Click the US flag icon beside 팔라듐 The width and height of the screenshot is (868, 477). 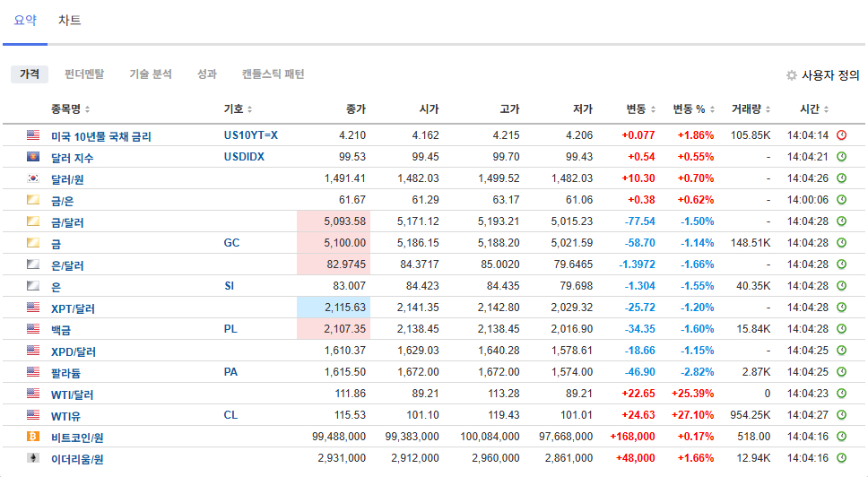click(33, 372)
